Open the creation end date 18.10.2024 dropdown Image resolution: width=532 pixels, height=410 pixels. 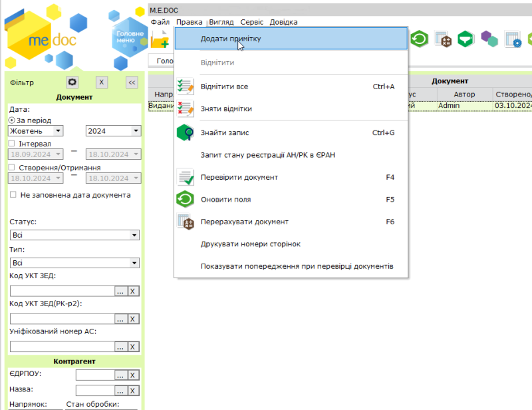pyautogui.click(x=136, y=178)
